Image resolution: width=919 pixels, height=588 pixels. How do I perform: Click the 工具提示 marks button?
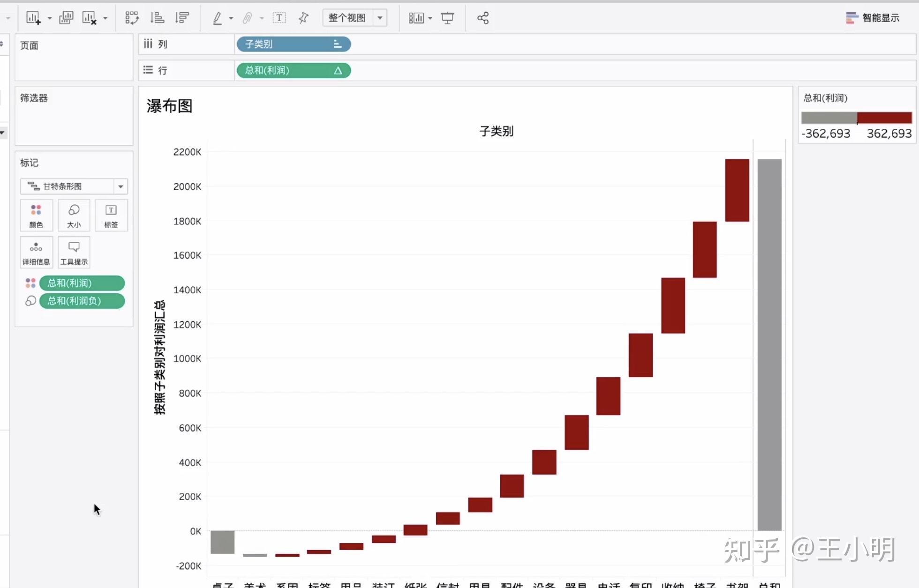(x=74, y=253)
